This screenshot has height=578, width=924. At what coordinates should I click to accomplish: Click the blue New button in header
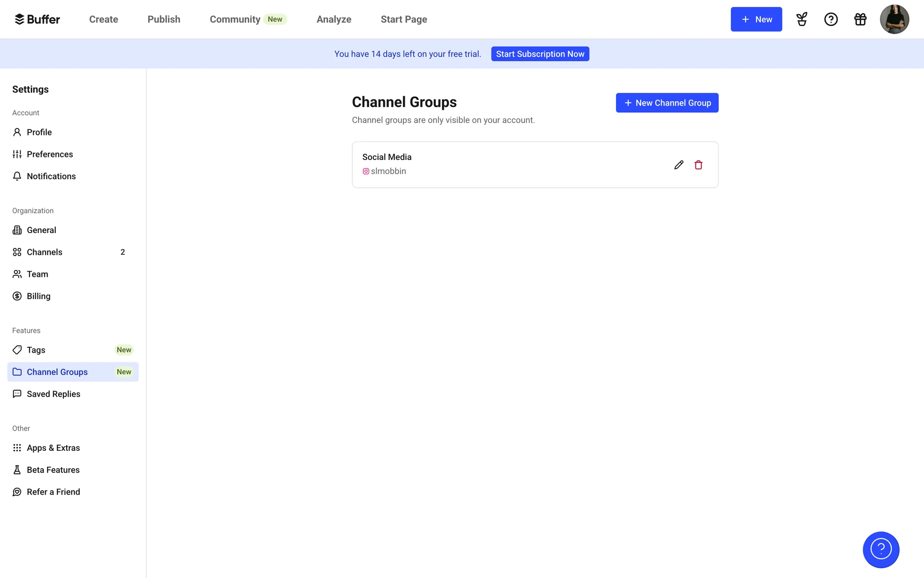click(756, 19)
